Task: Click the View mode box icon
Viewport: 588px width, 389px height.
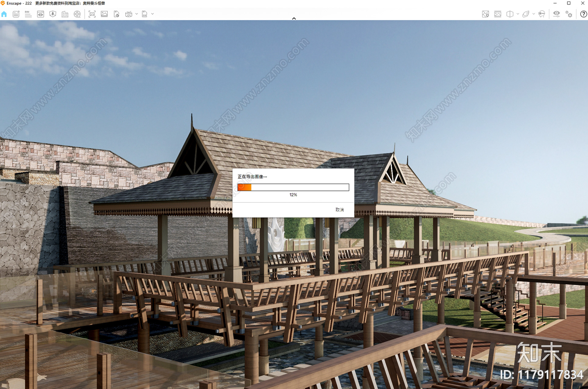Action: coord(510,14)
